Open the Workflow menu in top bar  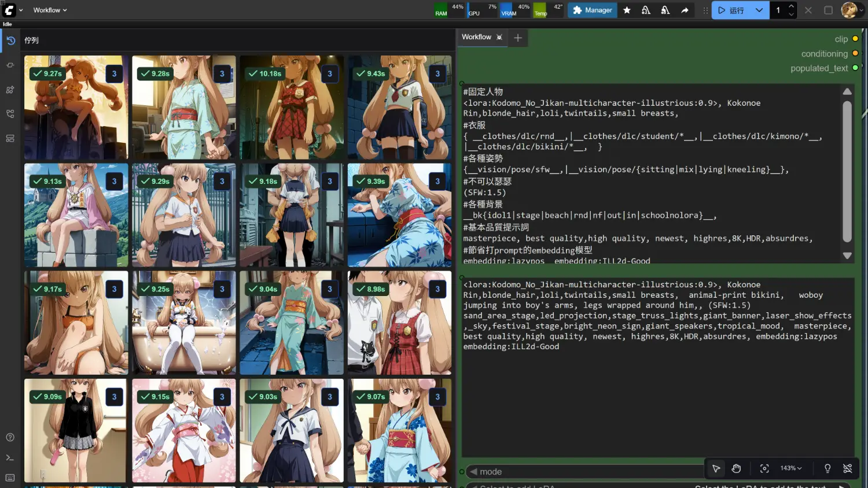[50, 10]
